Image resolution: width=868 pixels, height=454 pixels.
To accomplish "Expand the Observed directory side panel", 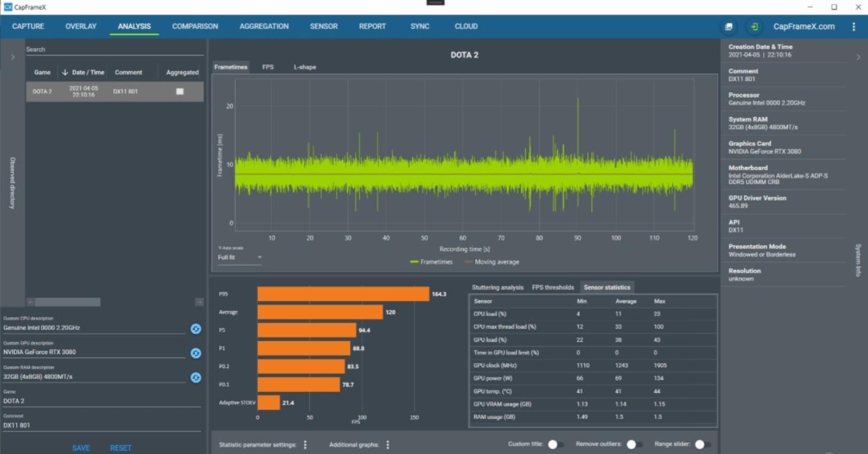I will coord(12,57).
